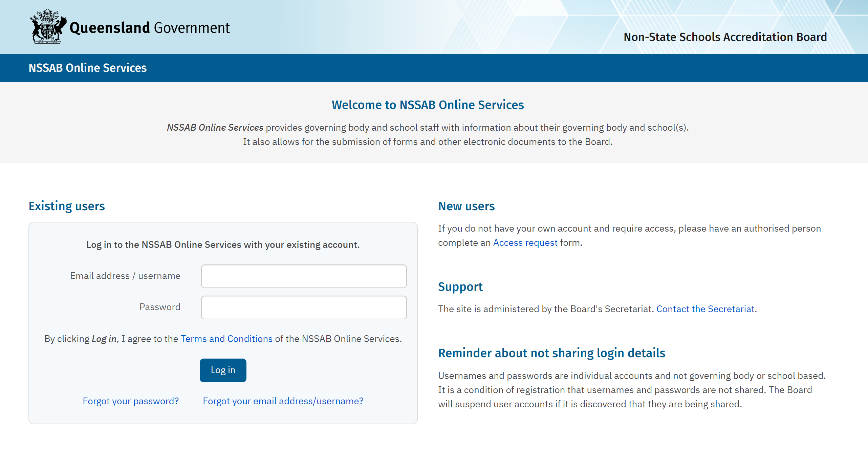Follow the Forgot your password? link
868x450 pixels.
131,401
